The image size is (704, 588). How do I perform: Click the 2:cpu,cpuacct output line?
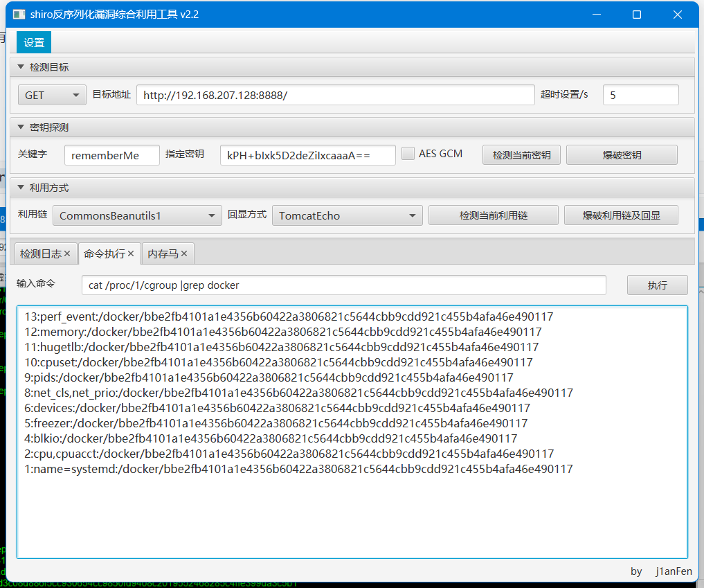coord(289,454)
